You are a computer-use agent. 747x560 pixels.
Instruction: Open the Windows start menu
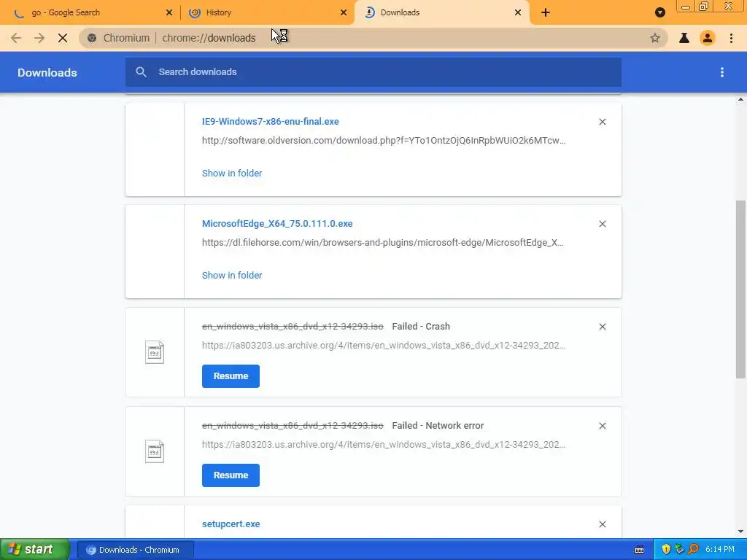35,550
